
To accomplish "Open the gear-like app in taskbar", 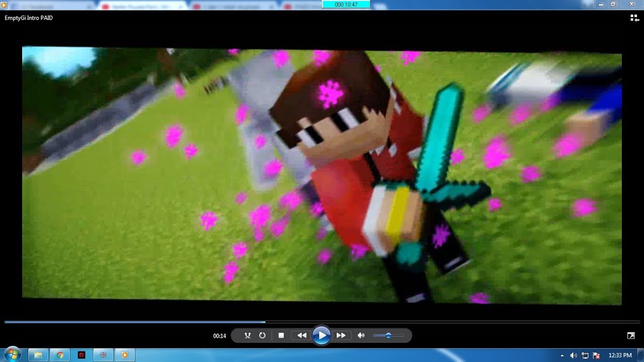I will [103, 355].
